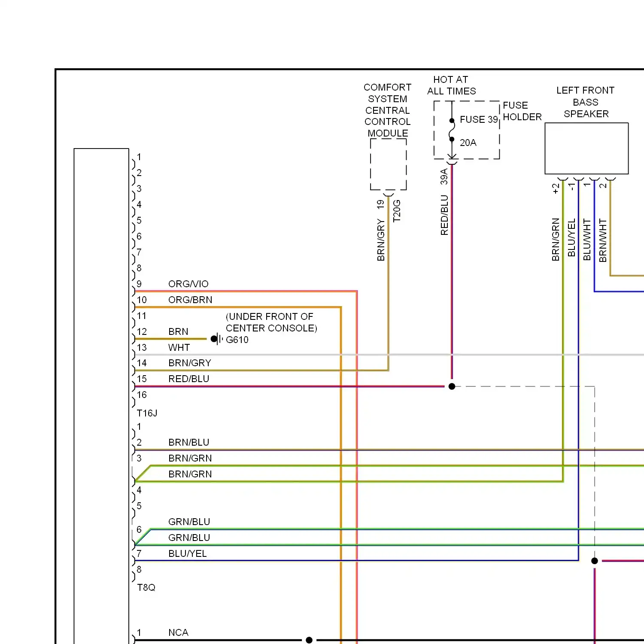This screenshot has height=644, width=644.
Task: Click the vertical BLU/WHT label under the speaker
Action: click(x=587, y=240)
